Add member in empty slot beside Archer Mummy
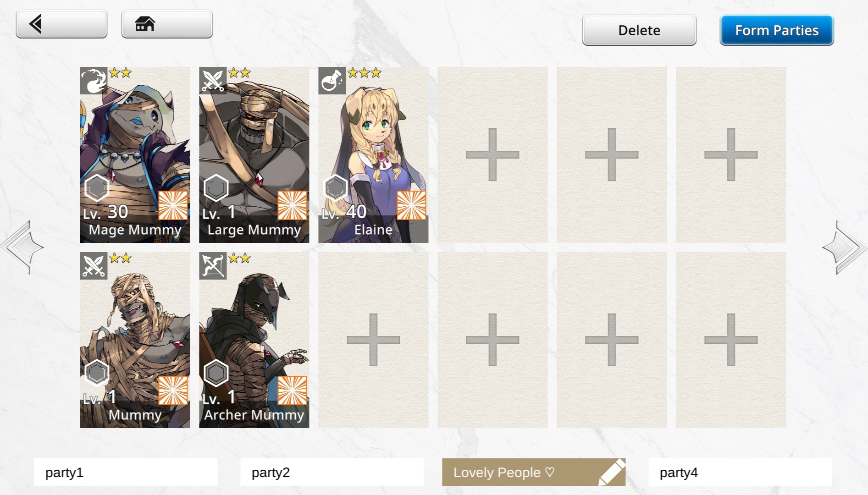868x495 pixels. [373, 340]
